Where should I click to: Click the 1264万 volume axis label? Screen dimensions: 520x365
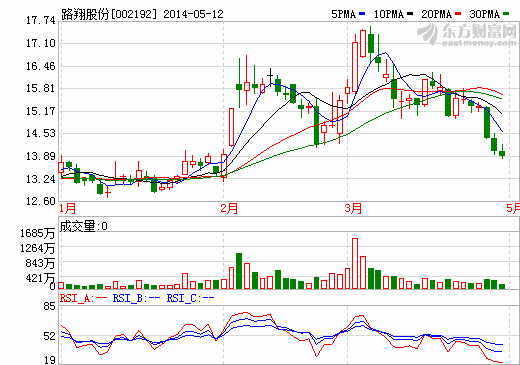click(37, 248)
